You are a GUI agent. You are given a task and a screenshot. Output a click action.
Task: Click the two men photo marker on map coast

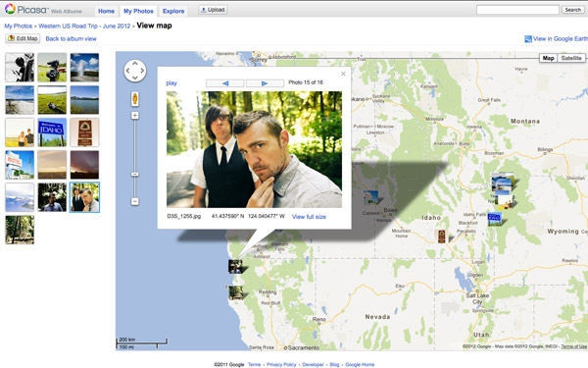pos(235,266)
